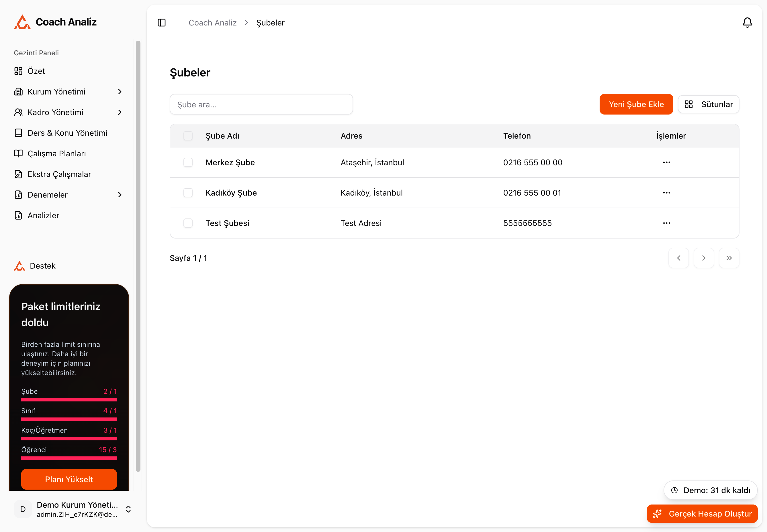Open three-dot menu for Kadıköy Şube
The height and width of the screenshot is (532, 767).
(666, 193)
